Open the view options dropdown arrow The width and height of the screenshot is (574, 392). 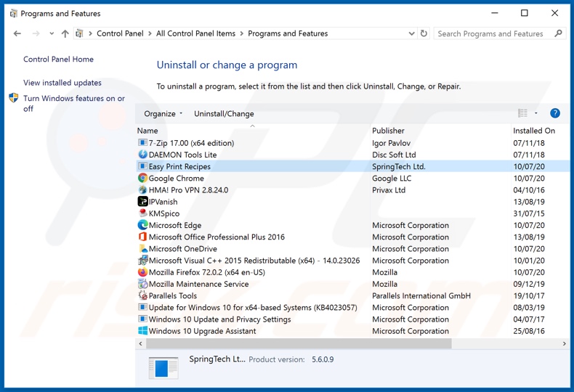click(x=536, y=113)
